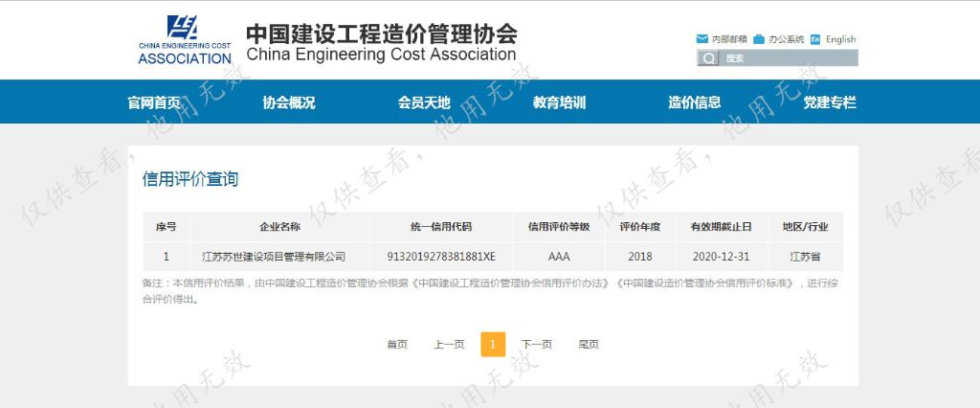This screenshot has width=980, height=408.
Task: Click the 有效期截止日 column header
Action: (722, 227)
